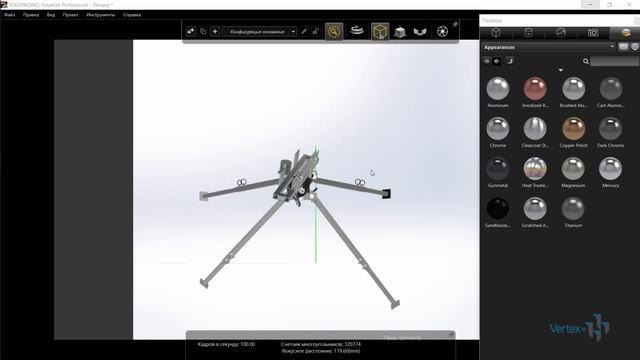The height and width of the screenshot is (360, 640).
Task: Expand the small triangle above appearance swatches
Action: pos(561,70)
